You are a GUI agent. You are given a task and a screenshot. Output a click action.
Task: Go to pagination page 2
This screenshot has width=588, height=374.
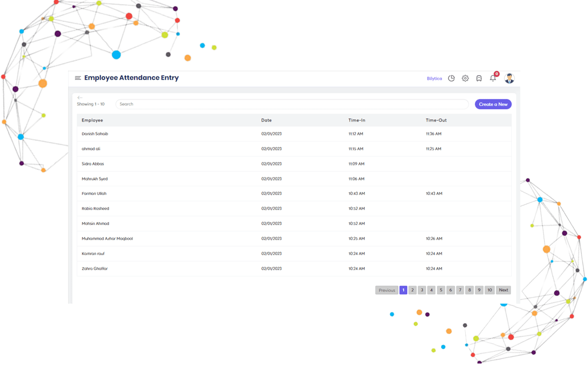click(x=412, y=290)
